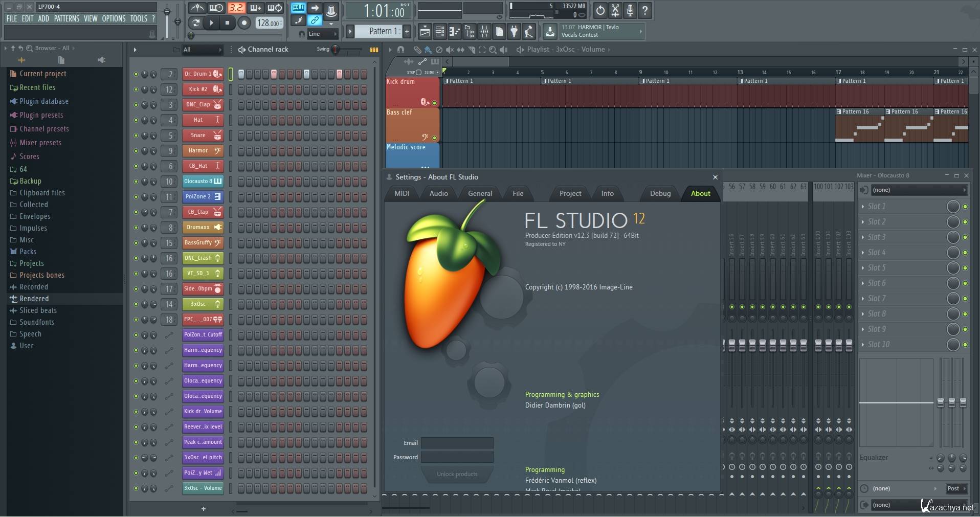Select the Playlist zoom tool
This screenshot has width=980, height=517.
(x=493, y=50)
